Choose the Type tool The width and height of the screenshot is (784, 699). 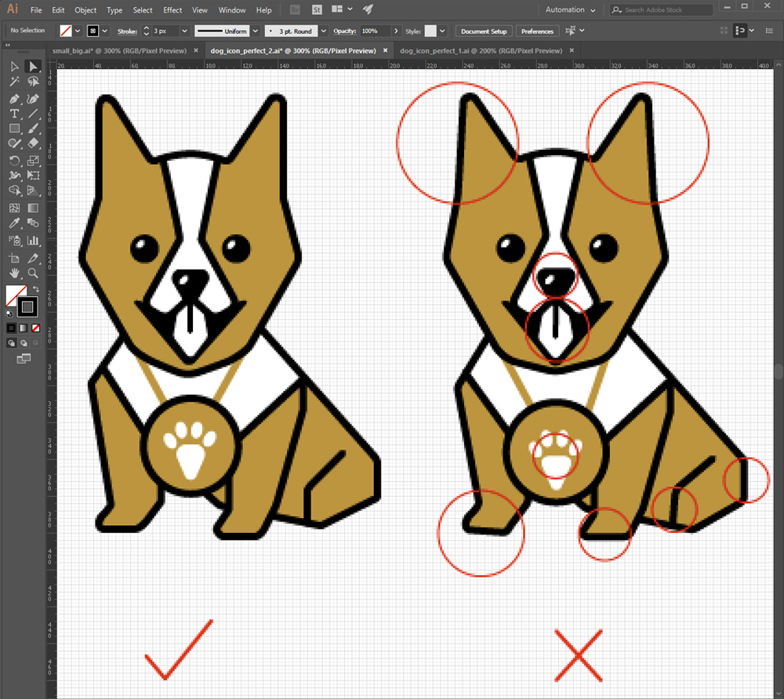click(x=14, y=114)
